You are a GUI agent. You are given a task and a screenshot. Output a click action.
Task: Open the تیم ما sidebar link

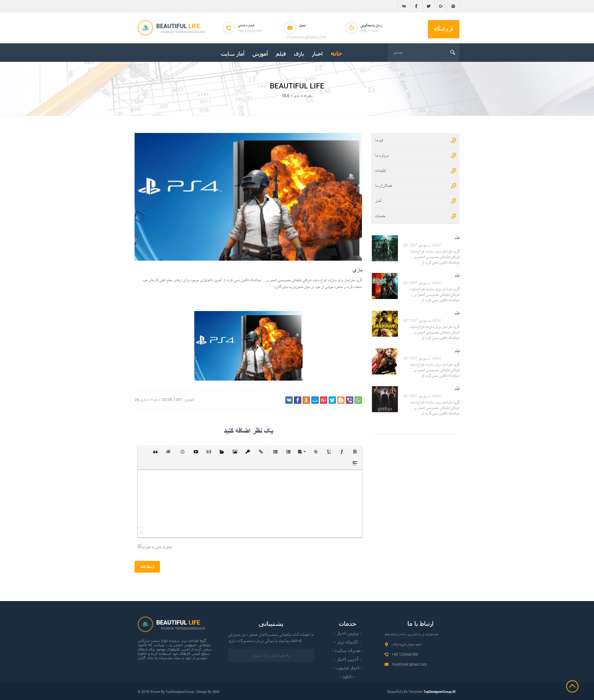coord(415,140)
